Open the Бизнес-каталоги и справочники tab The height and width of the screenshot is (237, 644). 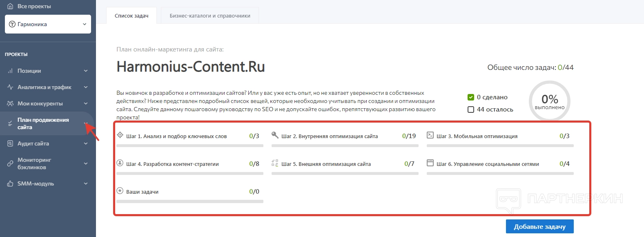click(x=210, y=16)
